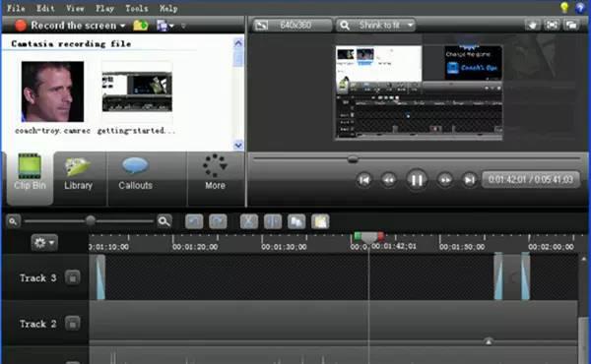Open the View menu
591x364 pixels.
pos(75,8)
